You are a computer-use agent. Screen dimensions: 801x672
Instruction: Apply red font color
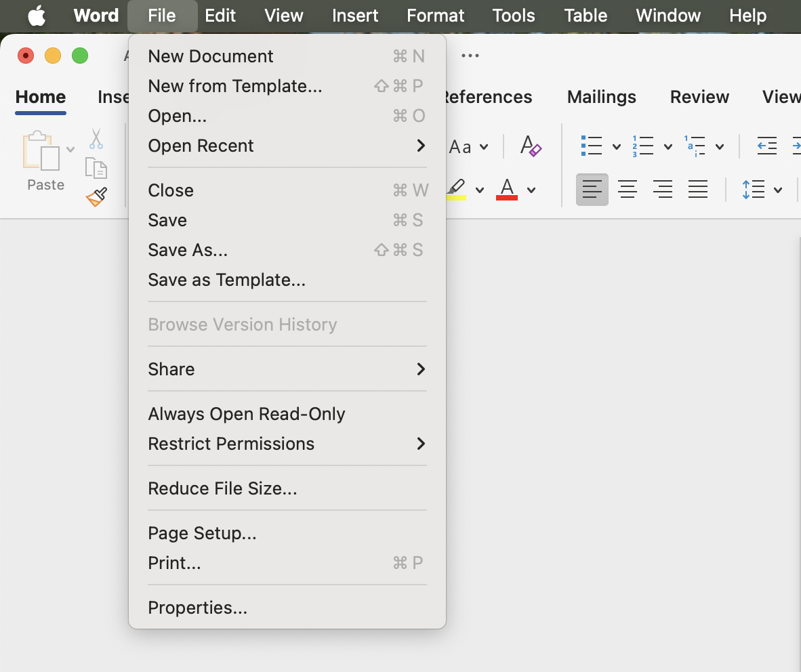coord(507,190)
